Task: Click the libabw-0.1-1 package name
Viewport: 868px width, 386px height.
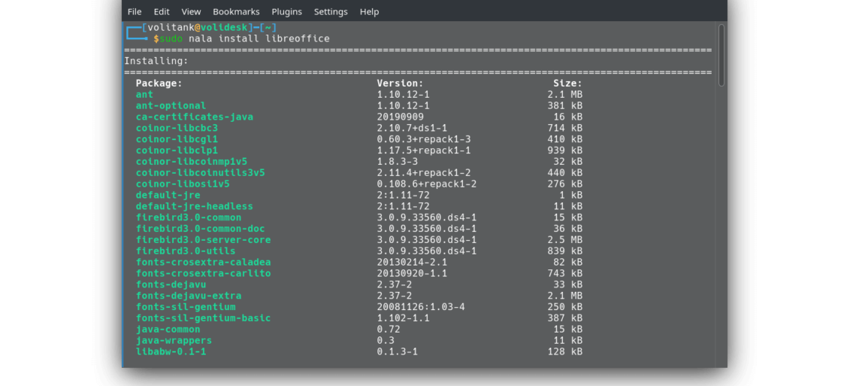Action: 171,351
